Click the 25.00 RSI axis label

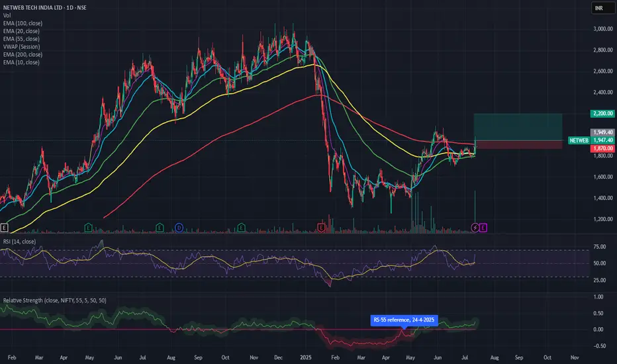599,280
